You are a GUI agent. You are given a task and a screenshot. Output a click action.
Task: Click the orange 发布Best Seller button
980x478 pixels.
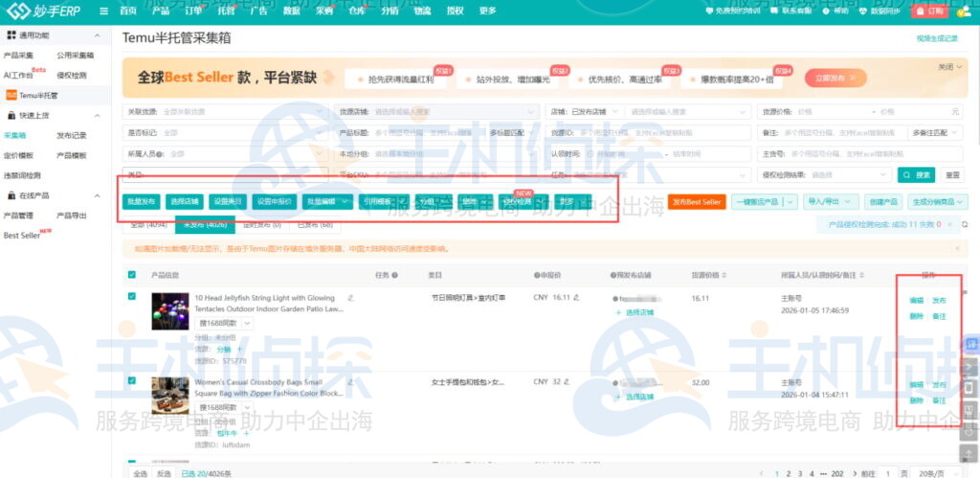click(x=697, y=202)
